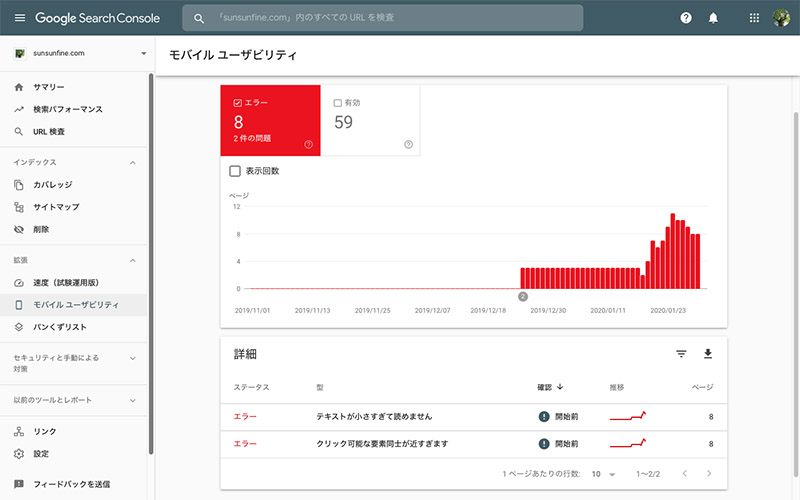Open 削除 page in sidebar

coord(73,230)
